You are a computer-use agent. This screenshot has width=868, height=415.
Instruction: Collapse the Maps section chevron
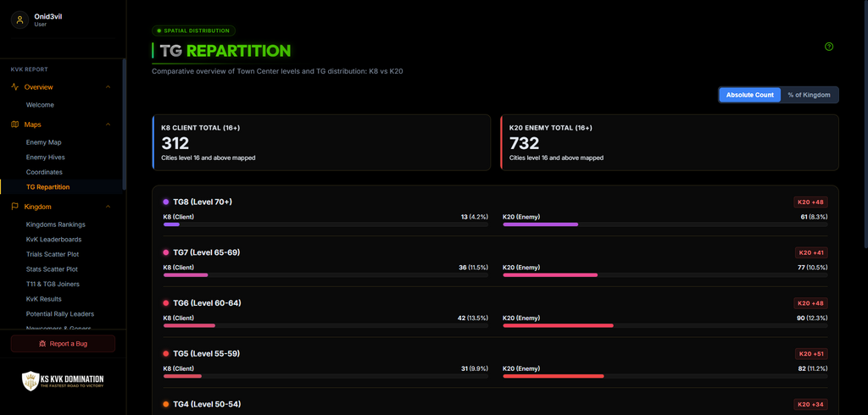[108, 125]
